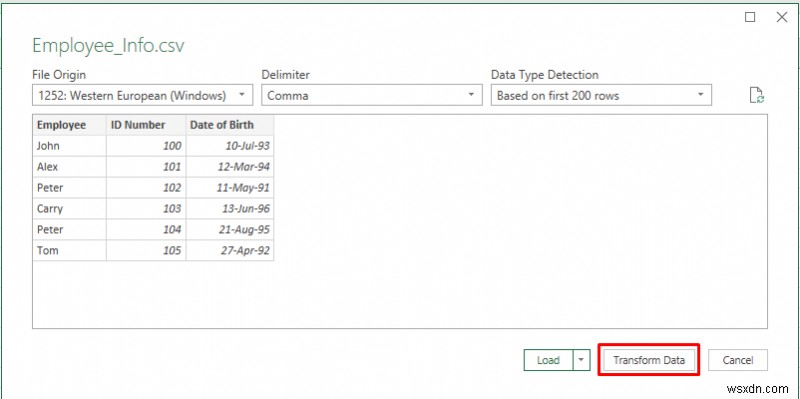
Task: Click the ID Number cell 105
Action: click(x=146, y=251)
